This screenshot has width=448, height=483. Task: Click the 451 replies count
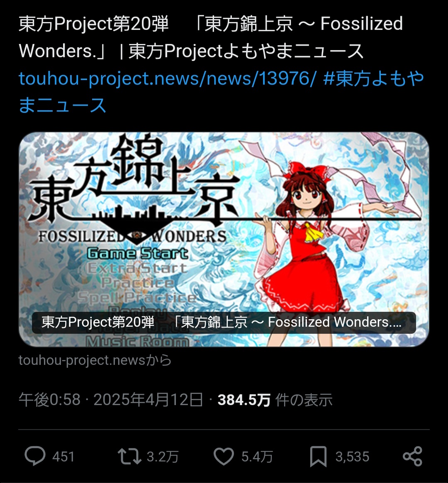(x=63, y=456)
